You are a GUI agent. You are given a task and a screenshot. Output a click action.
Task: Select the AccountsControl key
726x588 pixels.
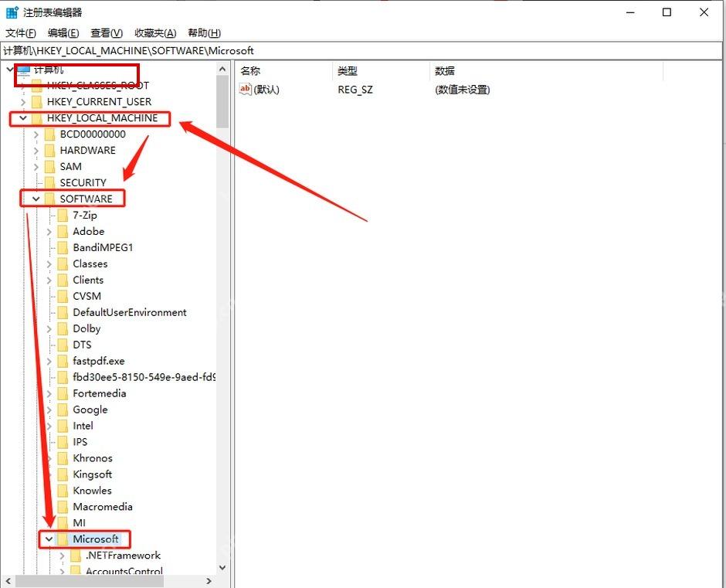click(x=124, y=571)
